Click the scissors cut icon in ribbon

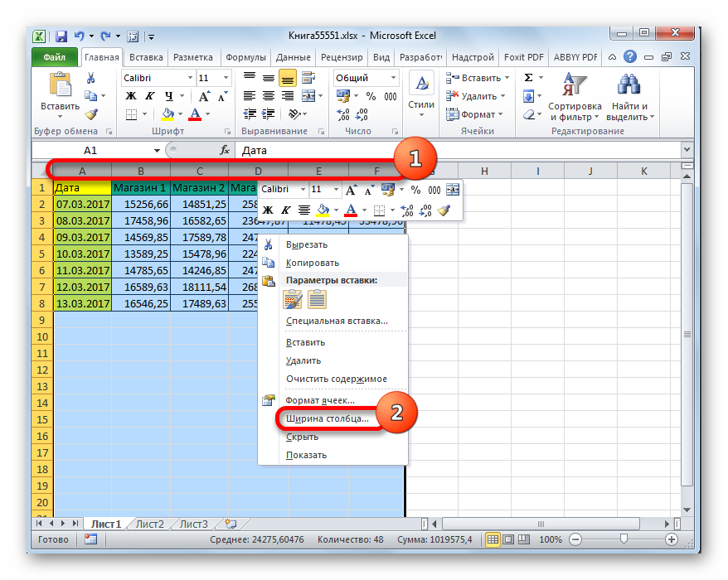pos(90,78)
